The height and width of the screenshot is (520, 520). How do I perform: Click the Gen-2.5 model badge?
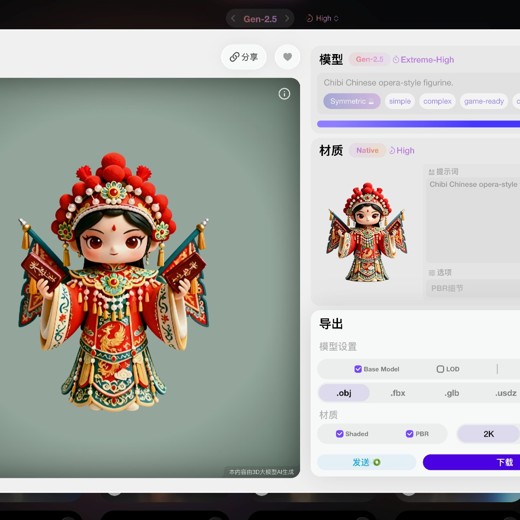[x=369, y=60]
